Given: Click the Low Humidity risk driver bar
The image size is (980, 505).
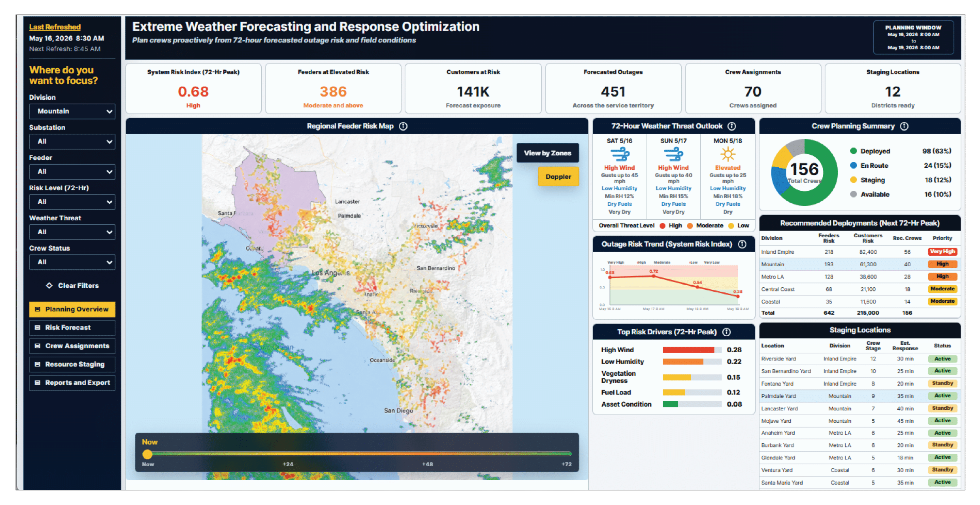Looking at the screenshot, I should point(692,361).
